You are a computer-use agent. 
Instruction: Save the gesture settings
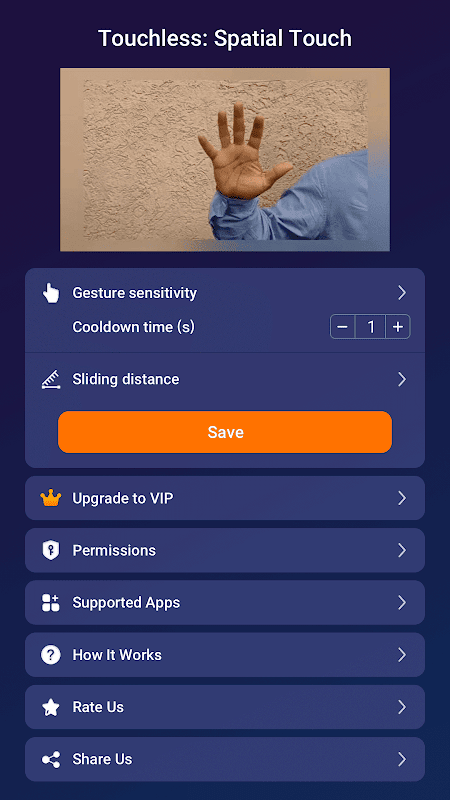pos(225,432)
